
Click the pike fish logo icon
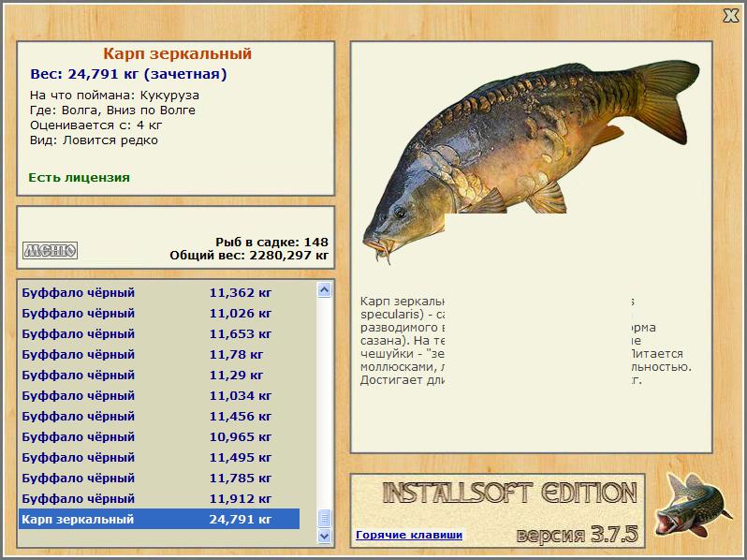693,505
